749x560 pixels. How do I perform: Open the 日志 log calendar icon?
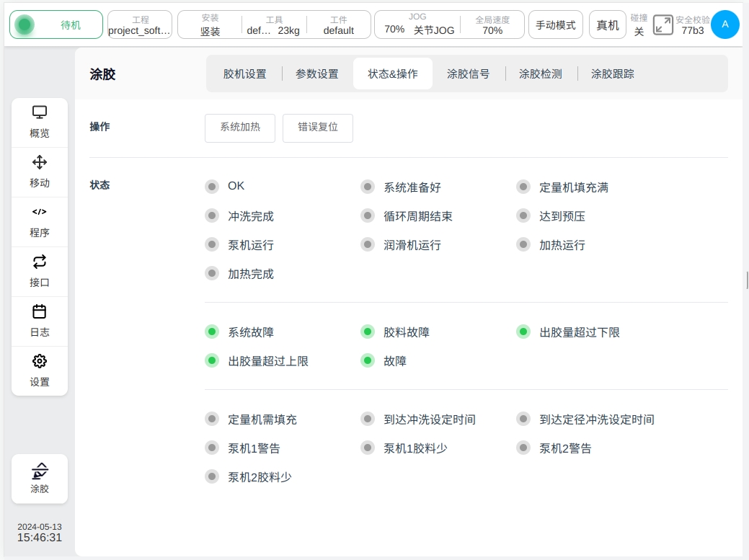(40, 312)
